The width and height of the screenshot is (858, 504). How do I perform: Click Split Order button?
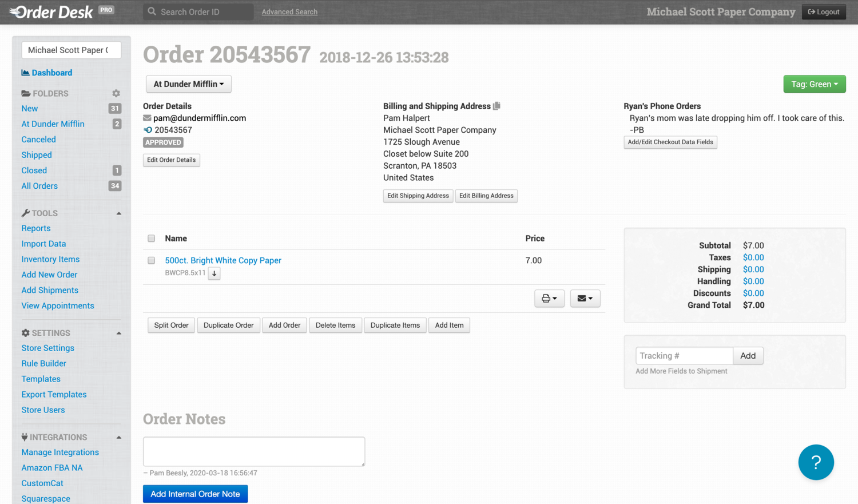tap(171, 325)
